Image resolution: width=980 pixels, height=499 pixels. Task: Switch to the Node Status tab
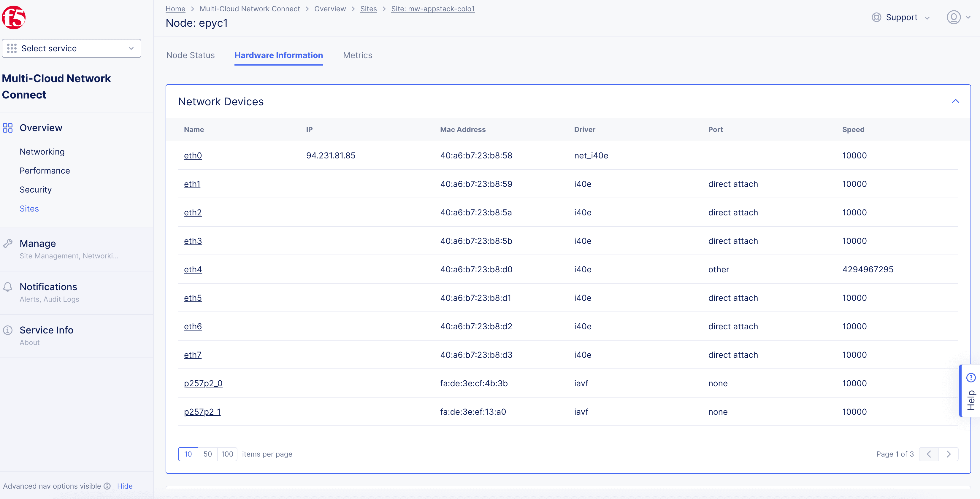pyautogui.click(x=190, y=55)
